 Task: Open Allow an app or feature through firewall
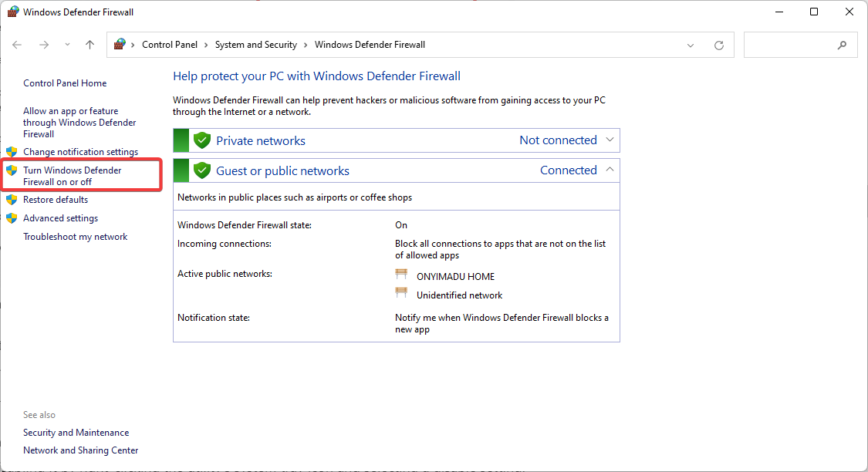pos(79,123)
